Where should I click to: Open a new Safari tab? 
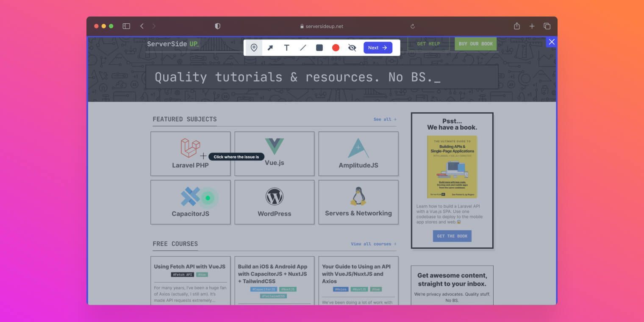tap(532, 26)
